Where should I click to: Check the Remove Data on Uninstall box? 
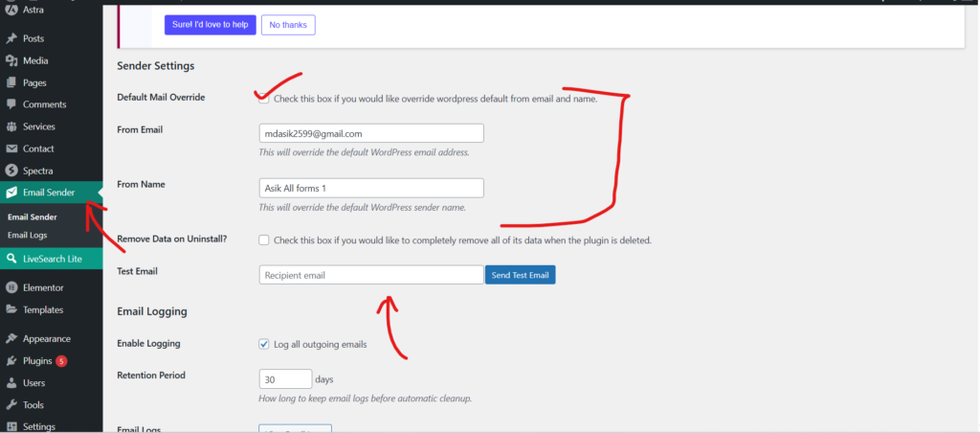click(264, 240)
